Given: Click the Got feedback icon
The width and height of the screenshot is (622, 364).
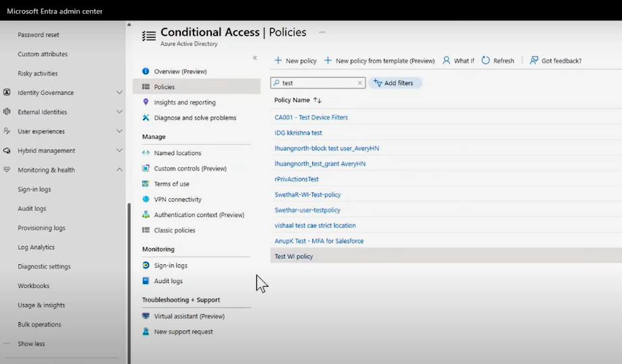Looking at the screenshot, I should click(534, 60).
